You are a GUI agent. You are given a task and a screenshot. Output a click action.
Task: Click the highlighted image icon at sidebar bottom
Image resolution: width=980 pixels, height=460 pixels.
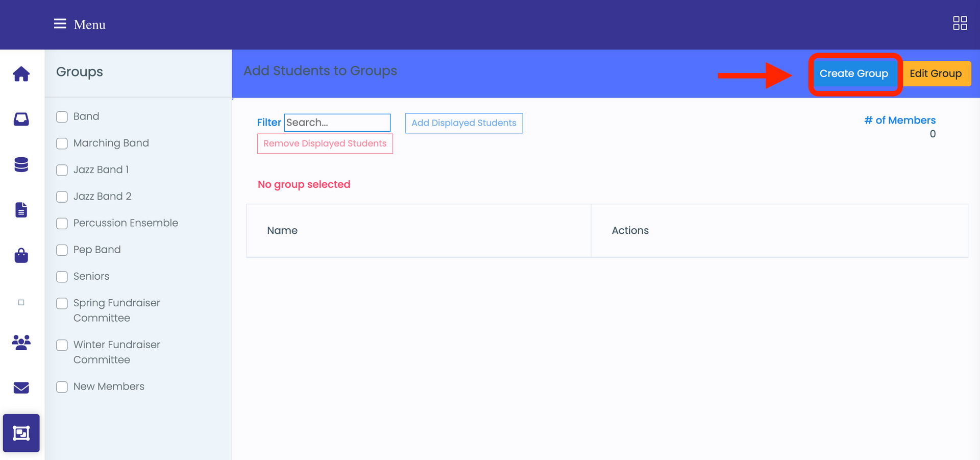tap(21, 433)
